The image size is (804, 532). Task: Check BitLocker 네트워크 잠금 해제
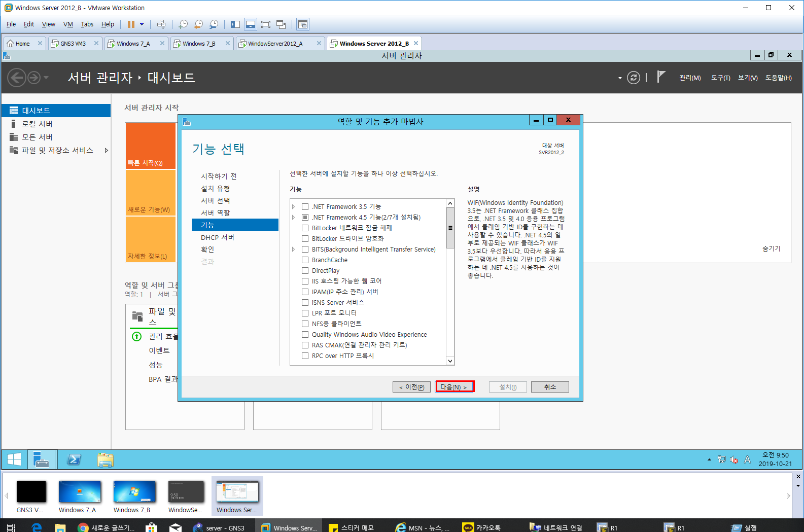point(305,228)
